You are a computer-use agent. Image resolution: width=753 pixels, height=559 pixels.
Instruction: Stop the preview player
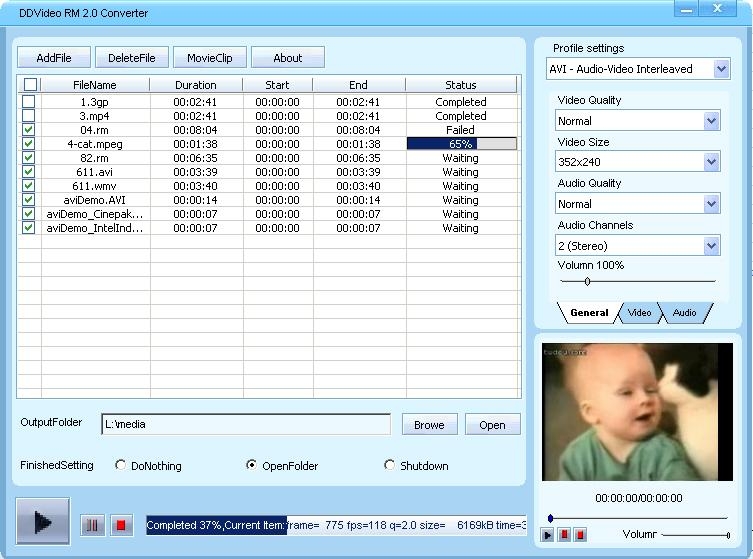coord(580,535)
